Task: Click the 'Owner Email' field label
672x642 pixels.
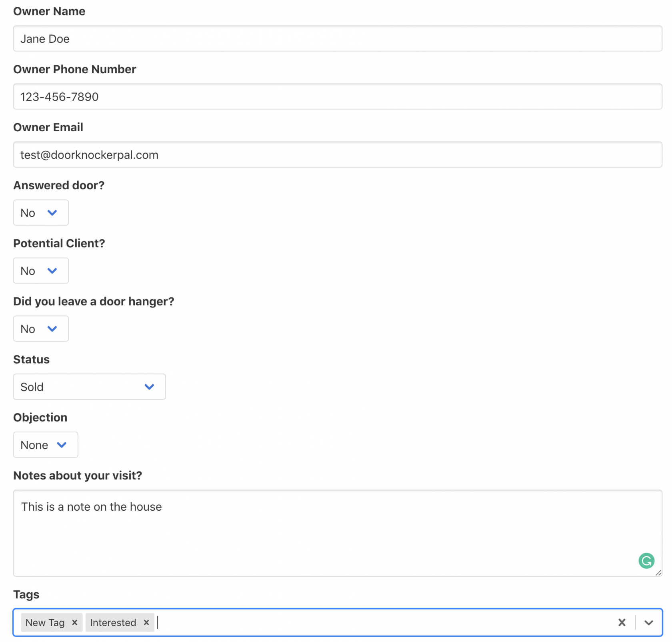Action: pos(48,127)
